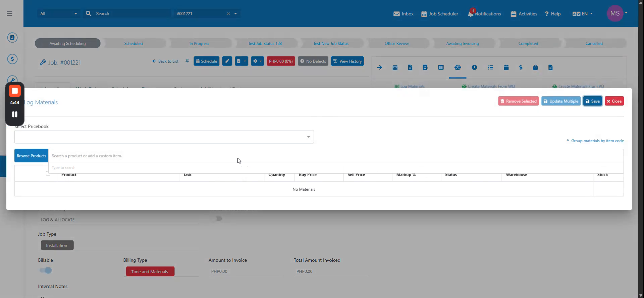Click the PHP0.00 (0%) button
The width and height of the screenshot is (644, 298).
[x=281, y=61]
